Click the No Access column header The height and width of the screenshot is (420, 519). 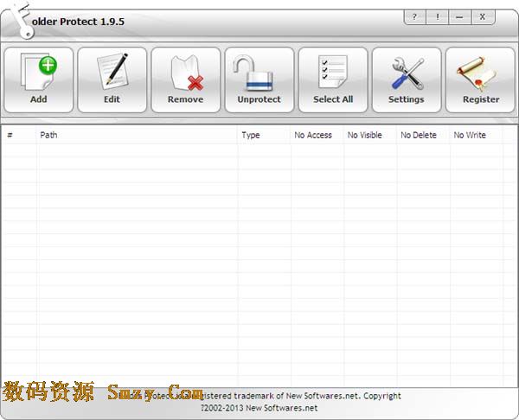[317, 135]
